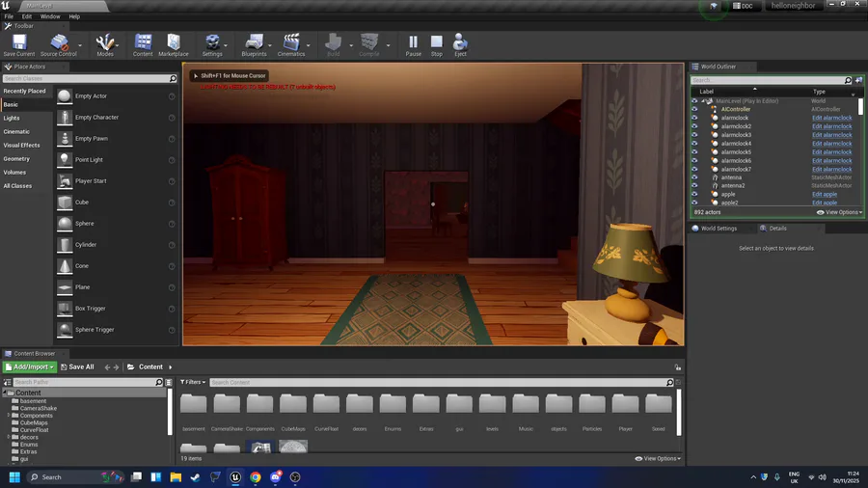The image size is (868, 488).
Task: Expand the Blueprints dropdown arrow
Action: [x=270, y=45]
